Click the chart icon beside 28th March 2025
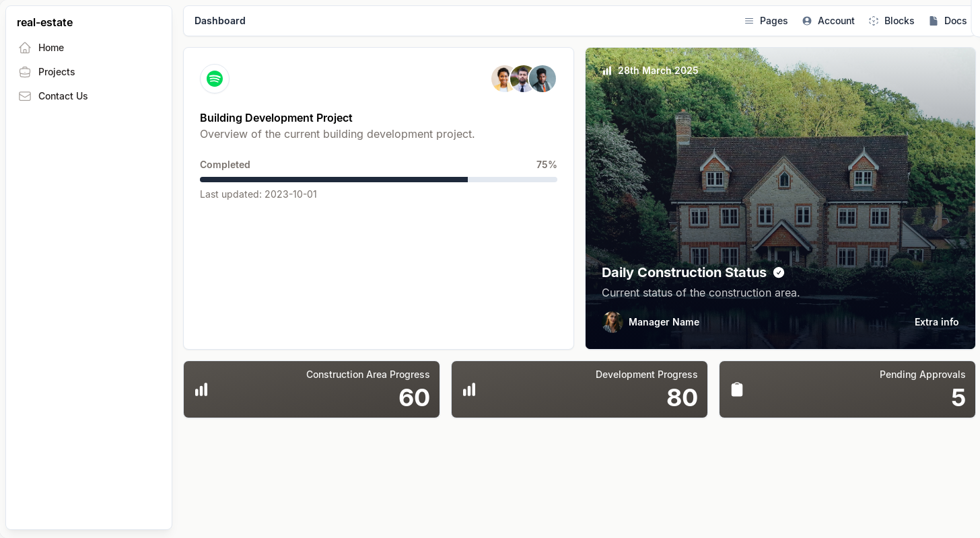The image size is (980, 538). coord(607,71)
